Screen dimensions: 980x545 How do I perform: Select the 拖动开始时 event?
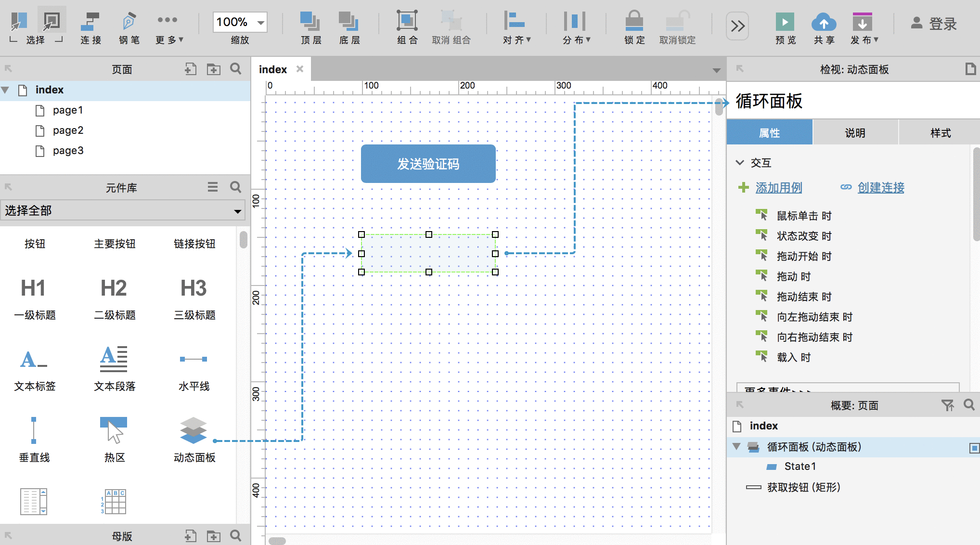pyautogui.click(x=804, y=256)
